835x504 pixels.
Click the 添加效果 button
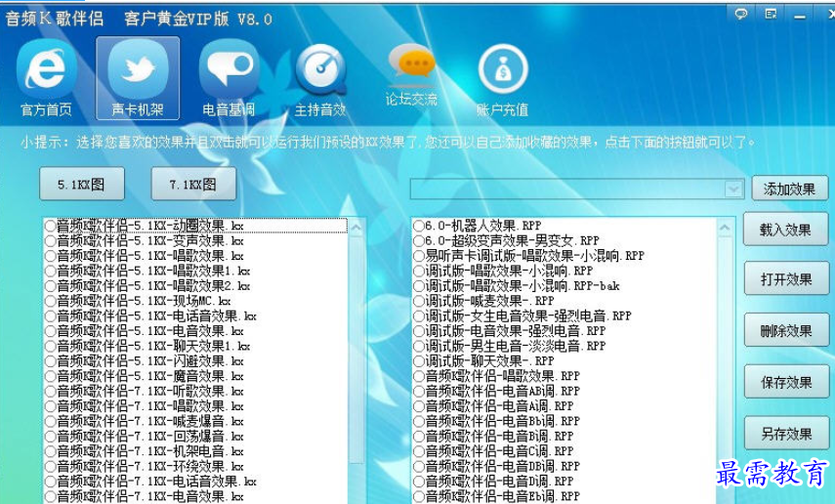point(790,189)
